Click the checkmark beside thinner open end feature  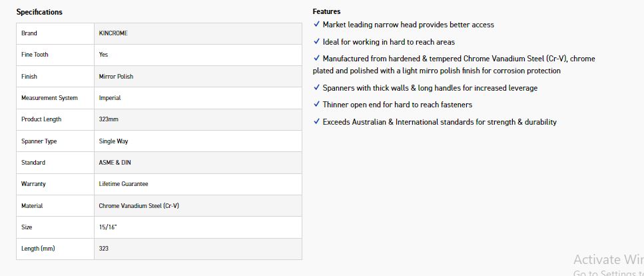[x=316, y=105]
